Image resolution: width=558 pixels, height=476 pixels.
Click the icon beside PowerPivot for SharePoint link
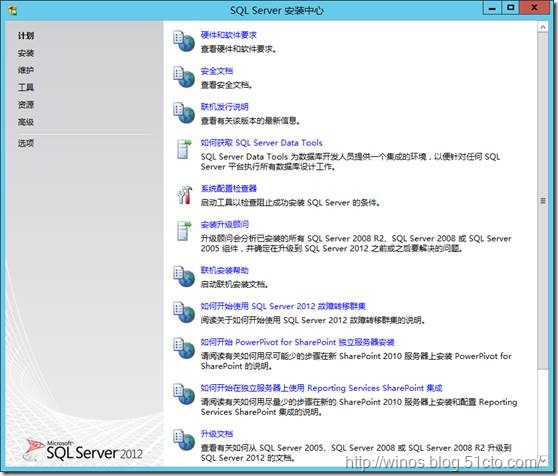184,348
